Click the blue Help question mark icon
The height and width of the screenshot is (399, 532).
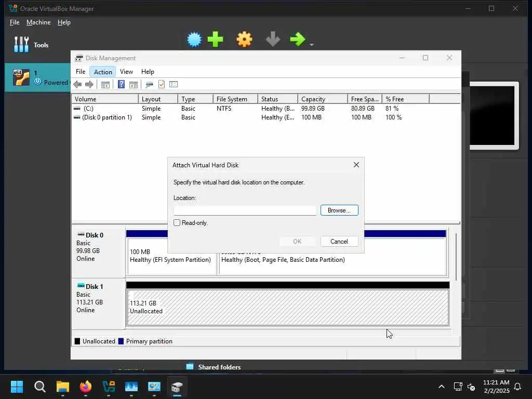pos(121,84)
